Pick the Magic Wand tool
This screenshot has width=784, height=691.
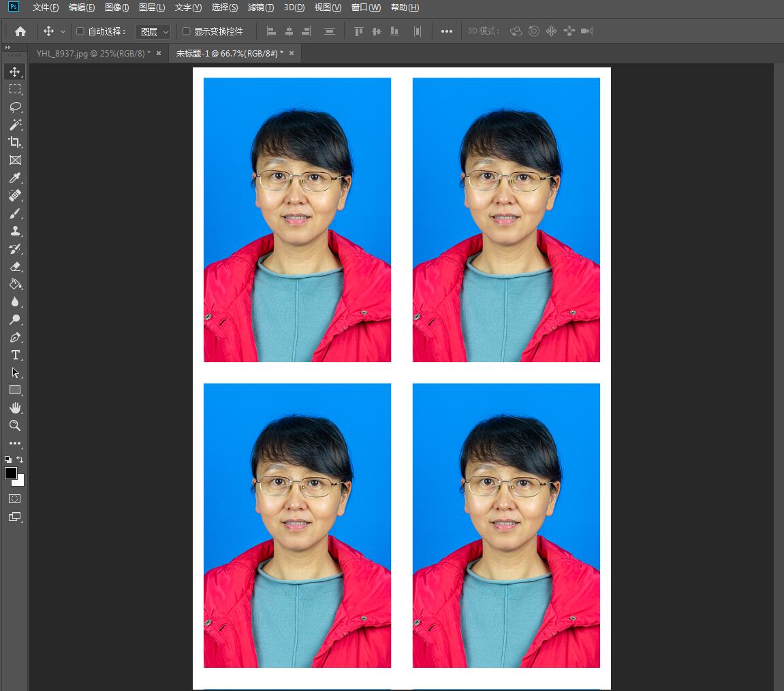14,125
